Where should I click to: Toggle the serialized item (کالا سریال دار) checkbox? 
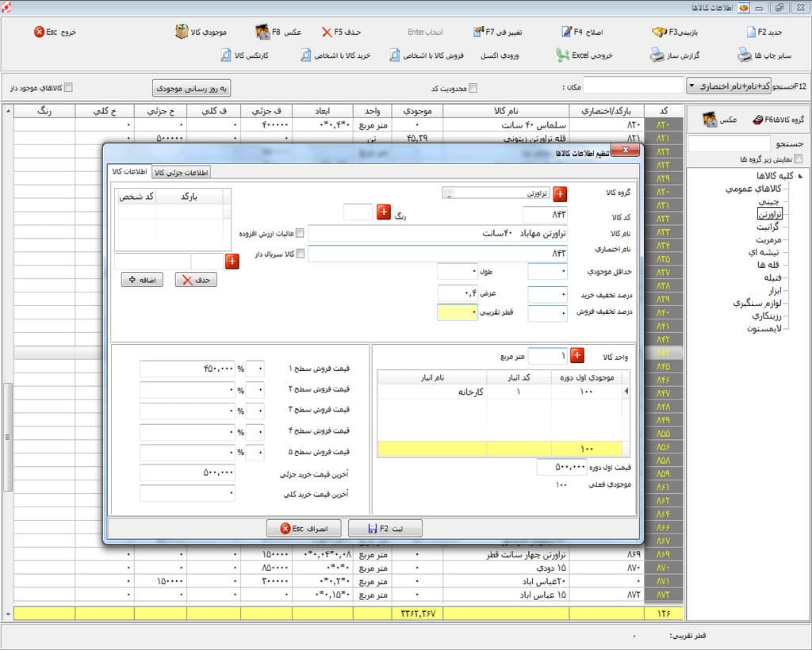click(x=300, y=254)
